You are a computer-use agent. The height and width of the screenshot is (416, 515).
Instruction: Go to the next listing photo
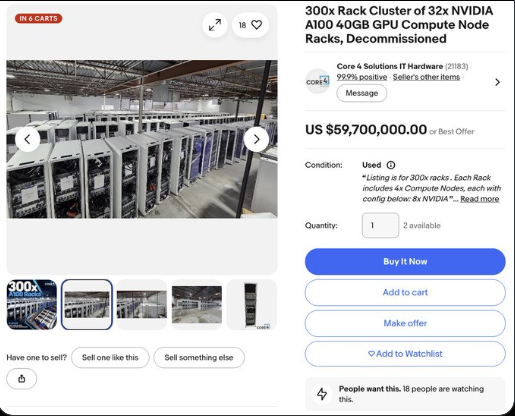tap(256, 139)
